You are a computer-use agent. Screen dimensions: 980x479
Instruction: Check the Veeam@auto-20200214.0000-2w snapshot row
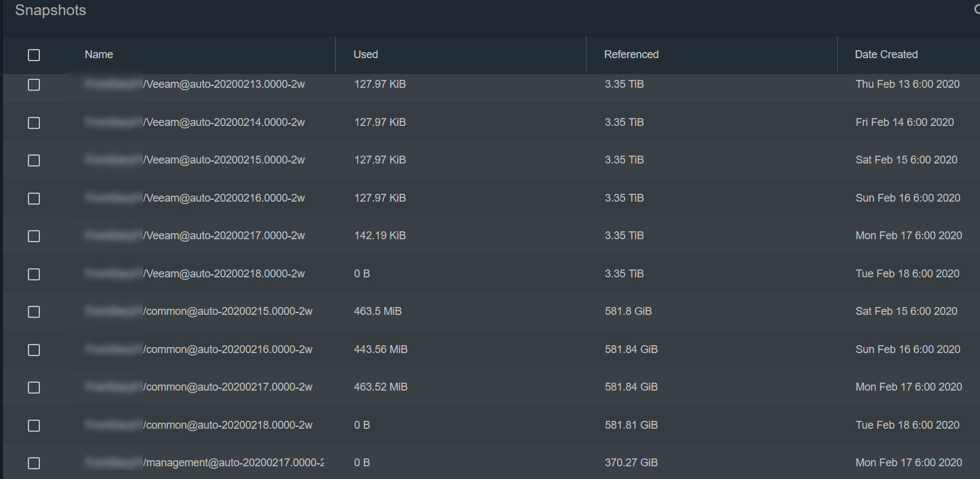coord(34,123)
